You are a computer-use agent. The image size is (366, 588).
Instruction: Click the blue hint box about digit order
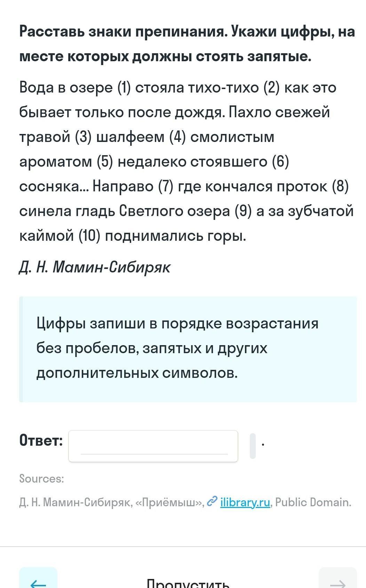188,349
